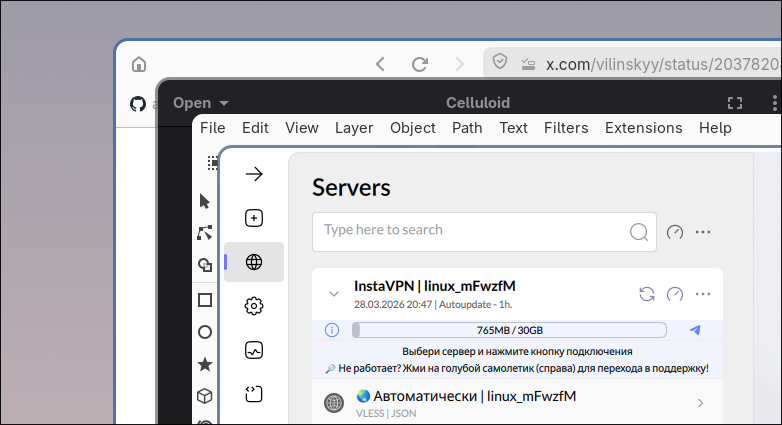782x425 pixels.
Task: Collapse the InstaVPN subscription group
Action: [x=334, y=294]
